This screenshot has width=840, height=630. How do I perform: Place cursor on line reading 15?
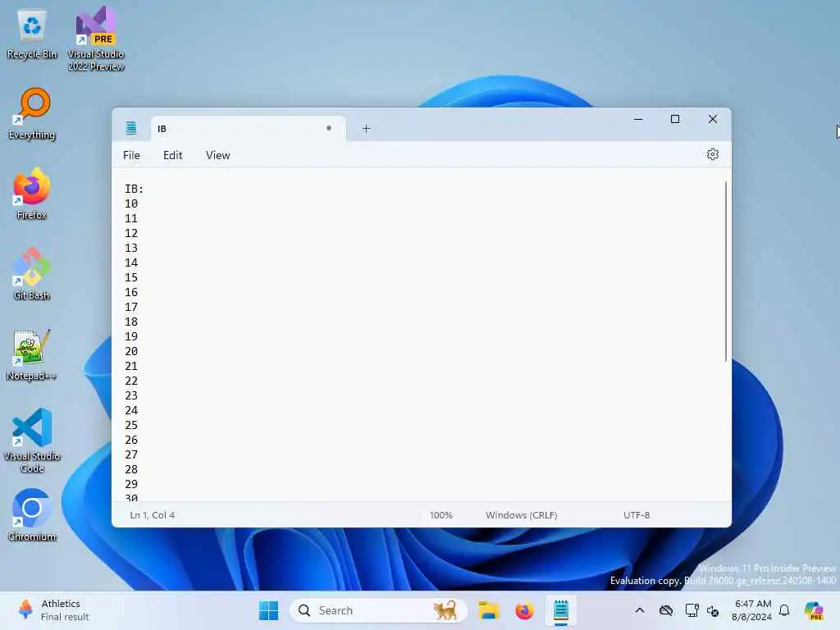point(131,277)
